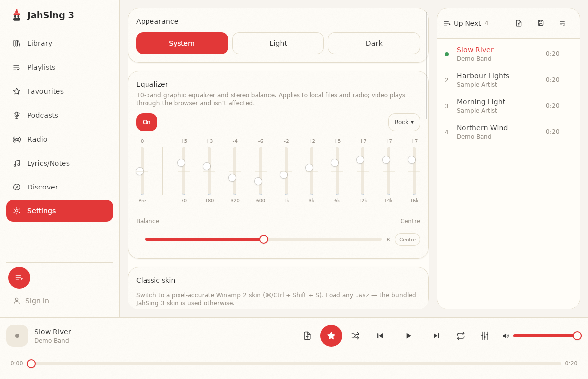Click the 320 Hz band slider handle
This screenshot has height=379, width=588.
(x=233, y=178)
